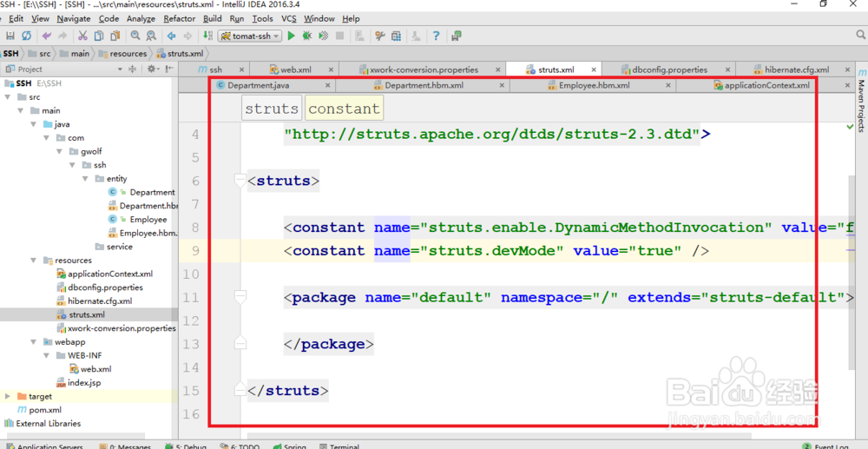The image size is (868, 449).
Task: Fold the struts tag at line 6
Action: point(240,181)
